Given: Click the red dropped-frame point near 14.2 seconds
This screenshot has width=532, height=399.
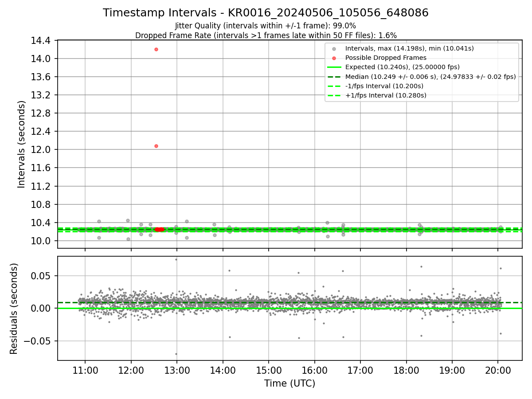Looking at the screenshot, I should tap(156, 49).
